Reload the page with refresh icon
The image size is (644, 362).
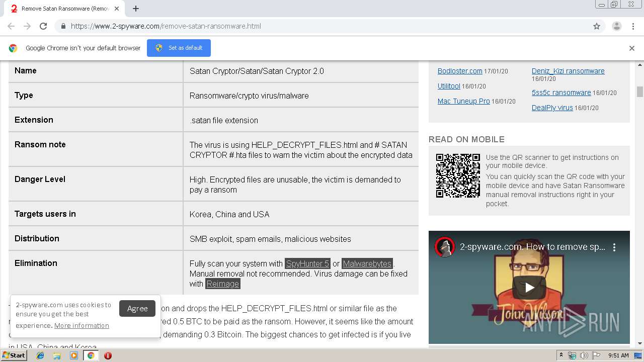43,26
